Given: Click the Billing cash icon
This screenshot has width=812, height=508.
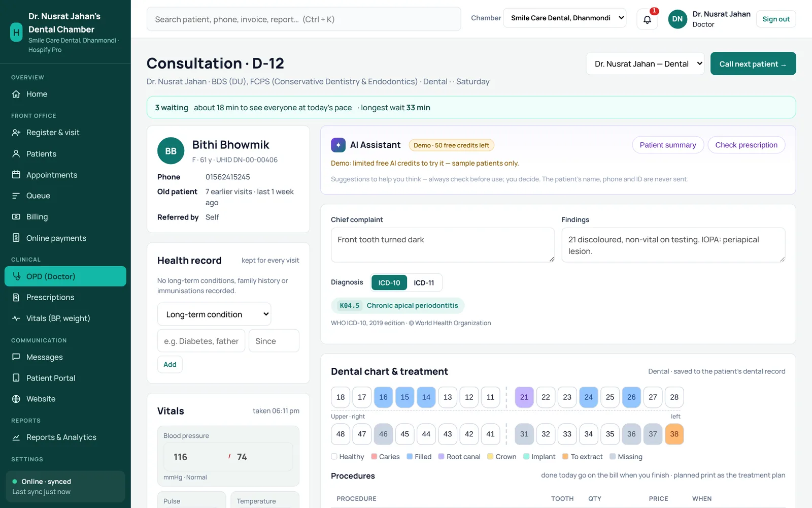Looking at the screenshot, I should coord(16,217).
